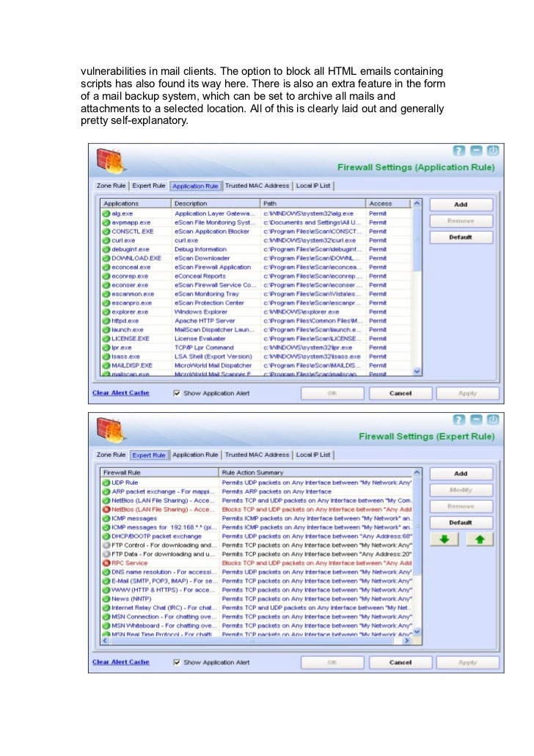Image resolution: width=534 pixels, height=756 pixels.
Task: Click green icon beside WWW (HTTP & HTTPS)
Action: [106, 590]
